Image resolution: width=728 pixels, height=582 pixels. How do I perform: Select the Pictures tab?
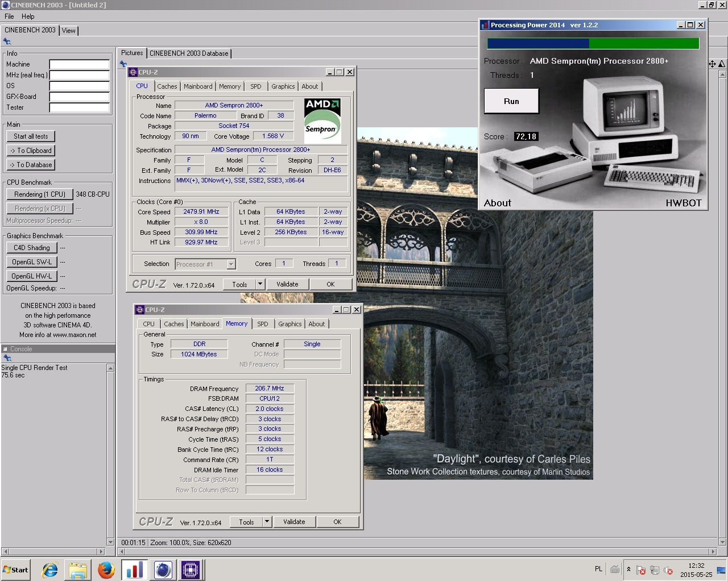point(132,53)
